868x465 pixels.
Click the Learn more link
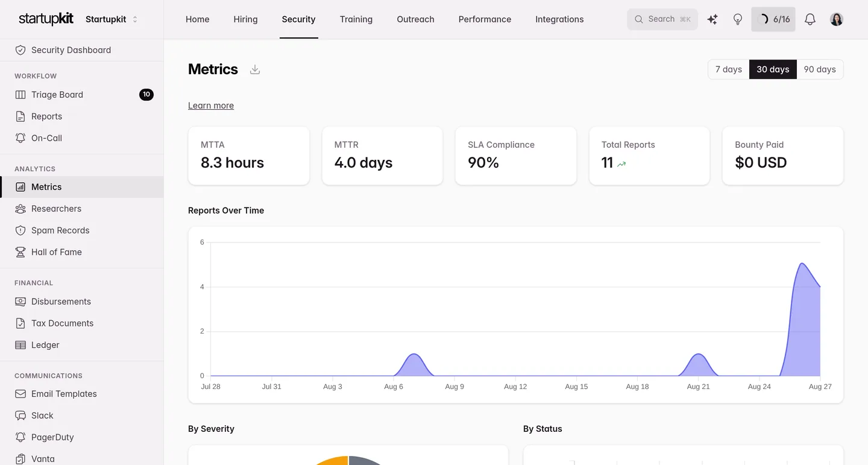coord(211,106)
